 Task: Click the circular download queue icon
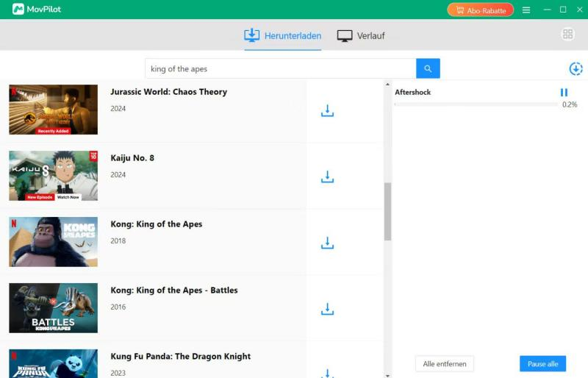tap(576, 68)
